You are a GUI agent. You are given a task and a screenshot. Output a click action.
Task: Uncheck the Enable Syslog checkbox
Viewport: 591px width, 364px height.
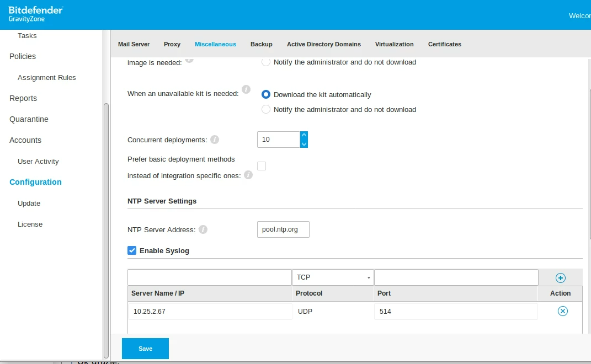coord(132,250)
